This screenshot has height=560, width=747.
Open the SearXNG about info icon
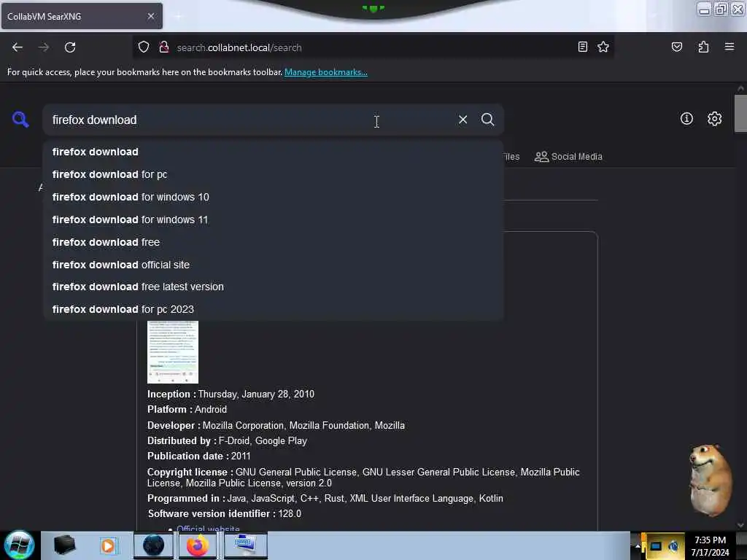pyautogui.click(x=686, y=119)
